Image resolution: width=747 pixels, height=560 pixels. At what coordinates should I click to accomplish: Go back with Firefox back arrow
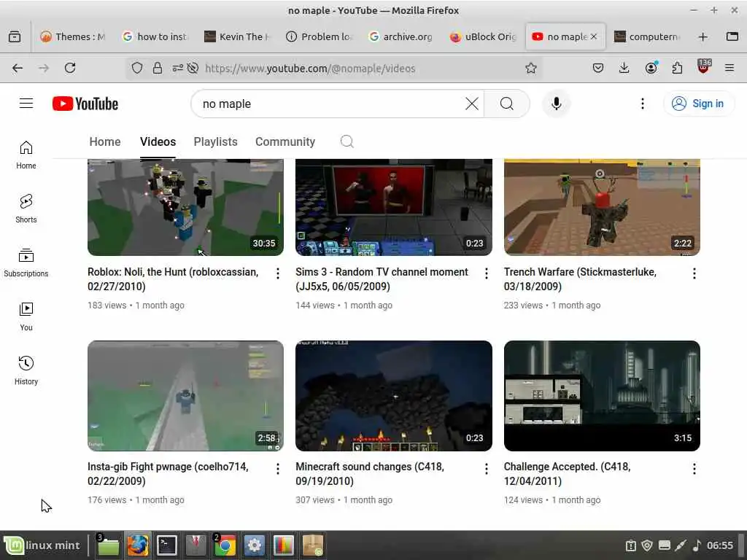[18, 68]
